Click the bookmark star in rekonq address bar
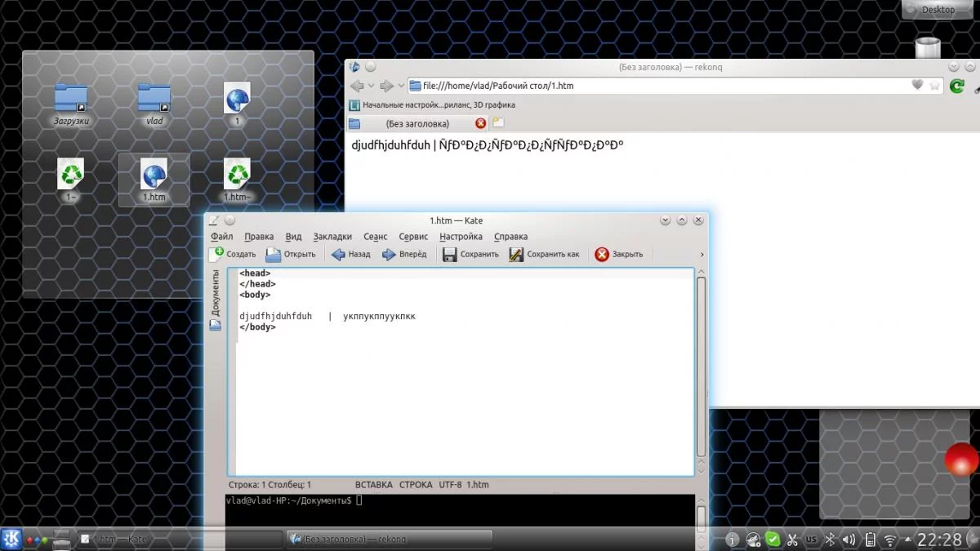The image size is (980, 551). [x=935, y=86]
